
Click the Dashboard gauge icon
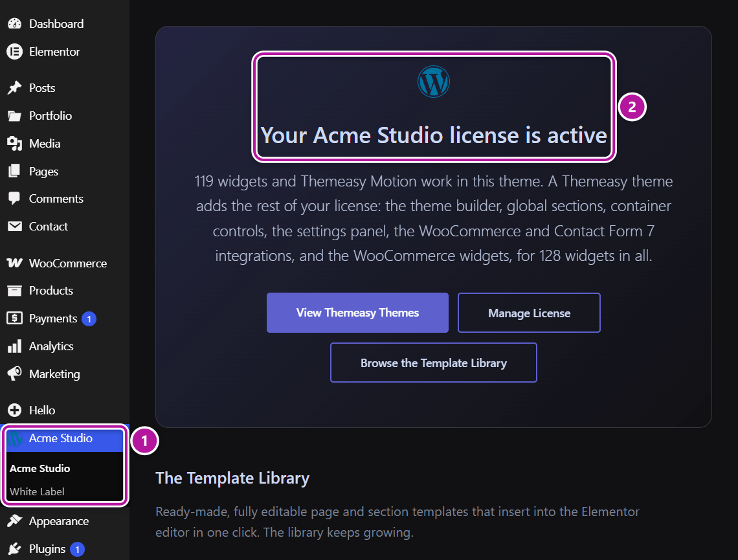tap(15, 23)
